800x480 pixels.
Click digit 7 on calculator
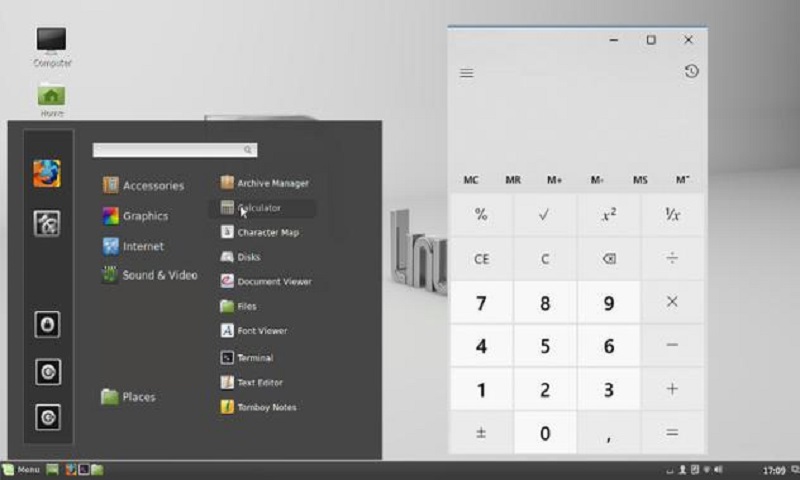tap(481, 302)
